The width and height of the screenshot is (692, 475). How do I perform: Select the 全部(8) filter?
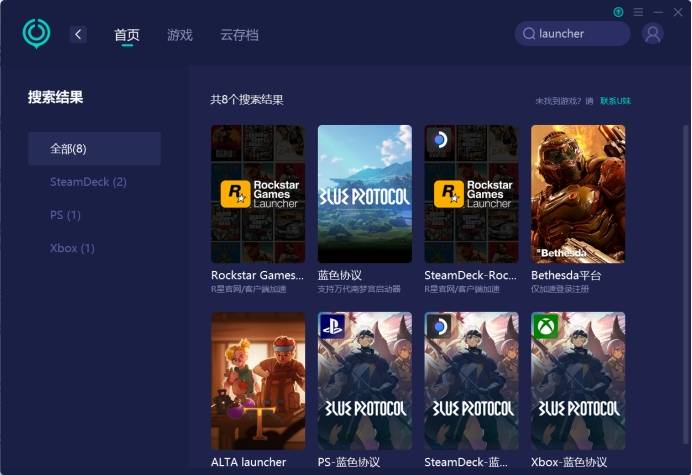pyautogui.click(x=94, y=149)
